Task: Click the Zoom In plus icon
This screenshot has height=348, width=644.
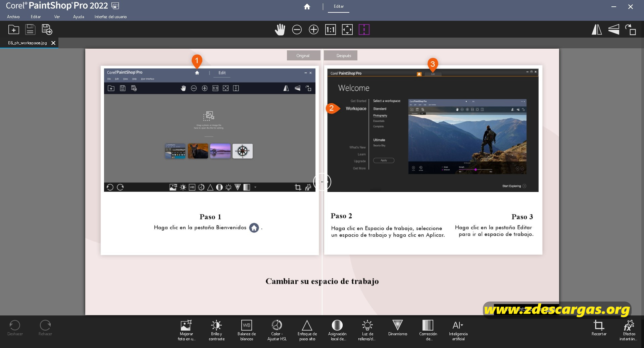Action: (x=313, y=30)
